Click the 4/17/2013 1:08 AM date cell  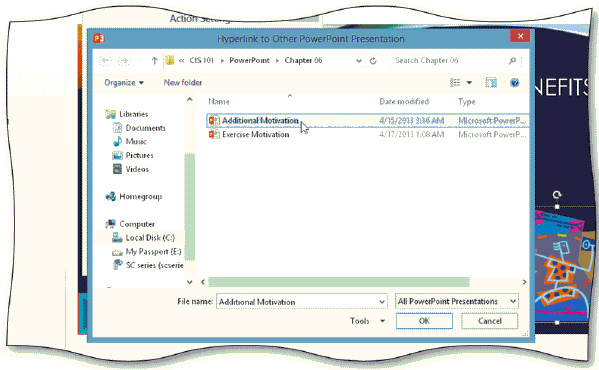click(x=412, y=134)
